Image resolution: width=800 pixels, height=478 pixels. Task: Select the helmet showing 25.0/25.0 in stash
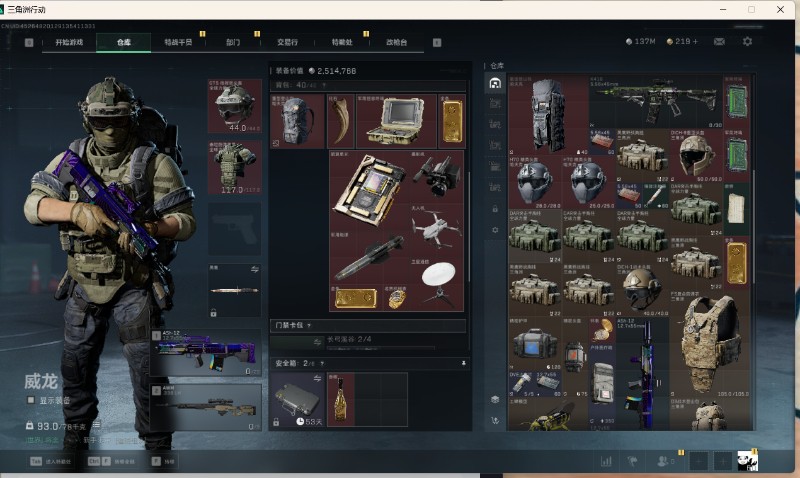point(588,182)
